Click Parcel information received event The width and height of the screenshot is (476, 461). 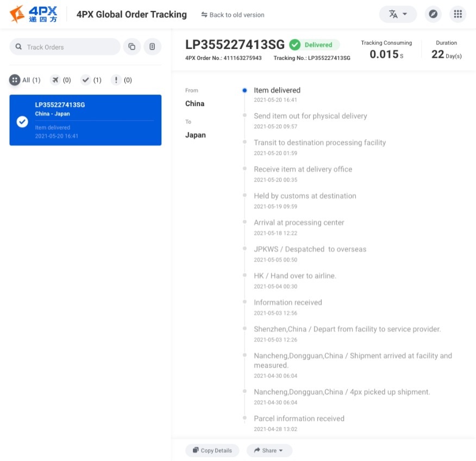pyautogui.click(x=299, y=419)
